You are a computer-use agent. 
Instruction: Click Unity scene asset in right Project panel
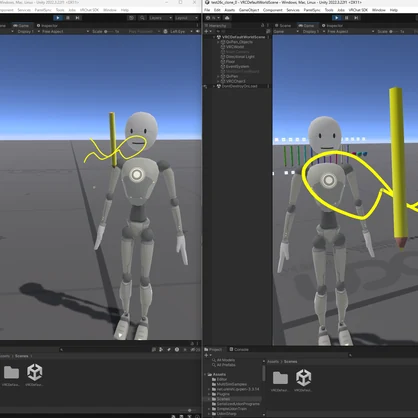[303, 377]
